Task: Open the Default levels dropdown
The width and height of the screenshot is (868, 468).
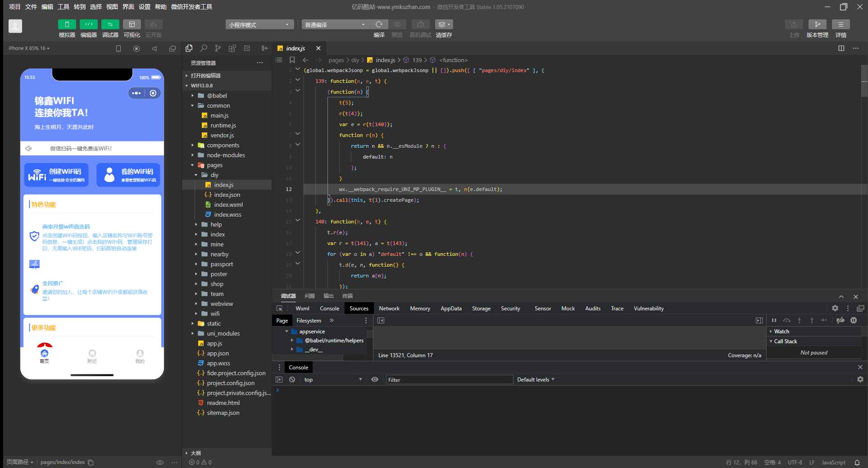Action: pos(536,380)
